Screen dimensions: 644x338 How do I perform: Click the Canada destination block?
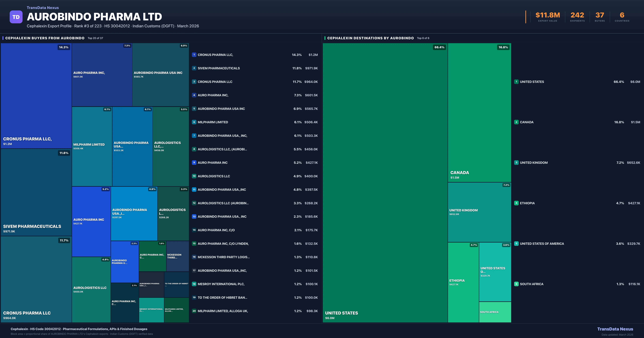click(479, 113)
